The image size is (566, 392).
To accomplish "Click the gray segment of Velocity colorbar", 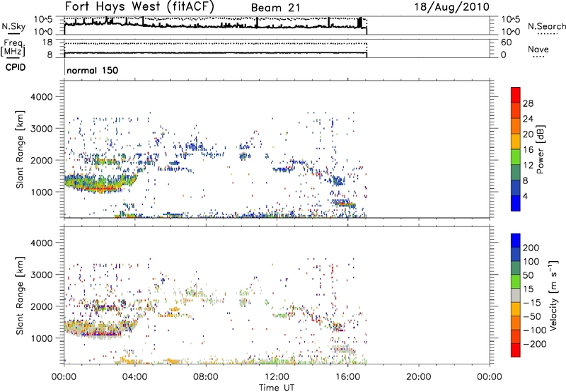I will point(516,296).
